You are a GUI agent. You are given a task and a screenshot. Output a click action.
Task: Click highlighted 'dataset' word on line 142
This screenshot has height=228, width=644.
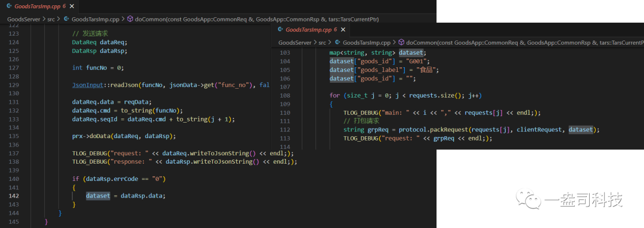point(98,196)
